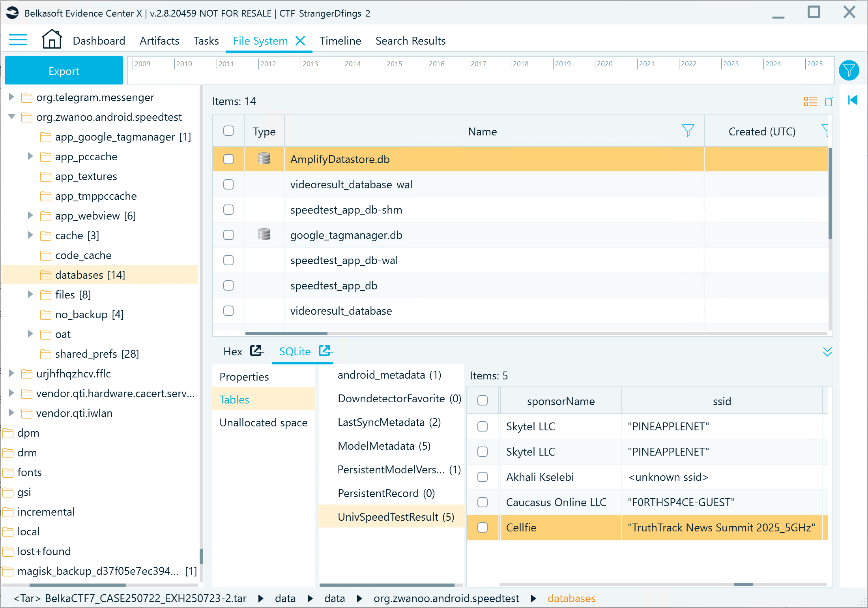Click database icon of AmplifyDatastore.db

click(x=264, y=159)
